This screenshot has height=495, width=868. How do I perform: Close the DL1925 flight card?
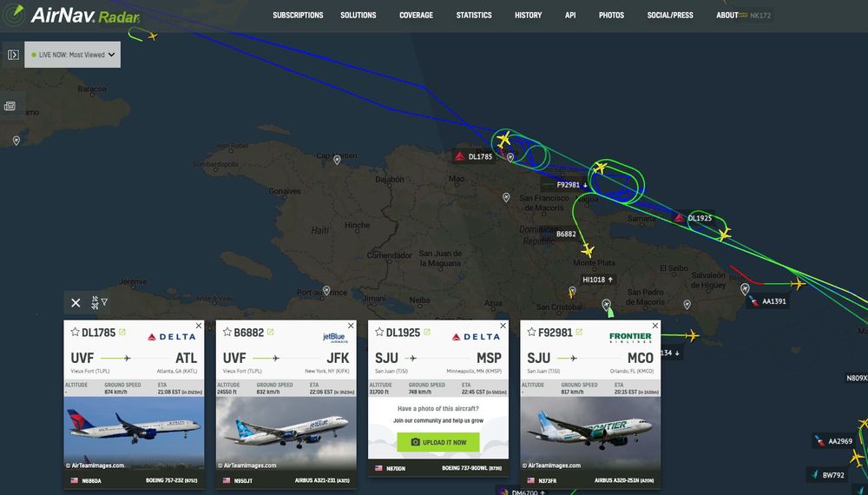pos(503,326)
